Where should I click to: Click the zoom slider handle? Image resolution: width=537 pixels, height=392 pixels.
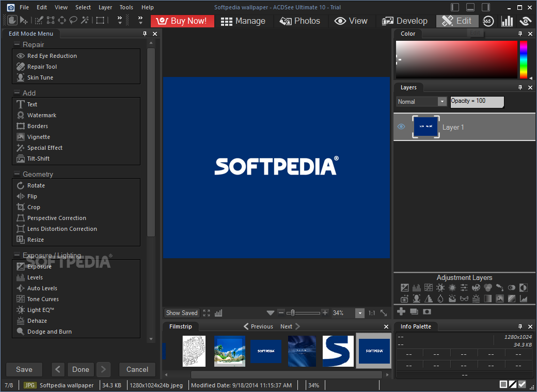click(293, 313)
